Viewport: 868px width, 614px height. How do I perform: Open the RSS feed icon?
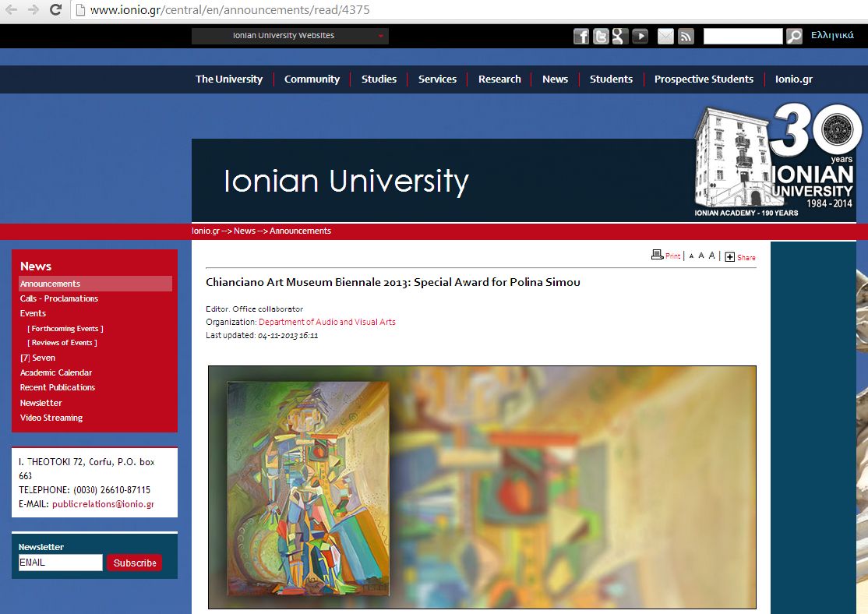click(x=686, y=36)
